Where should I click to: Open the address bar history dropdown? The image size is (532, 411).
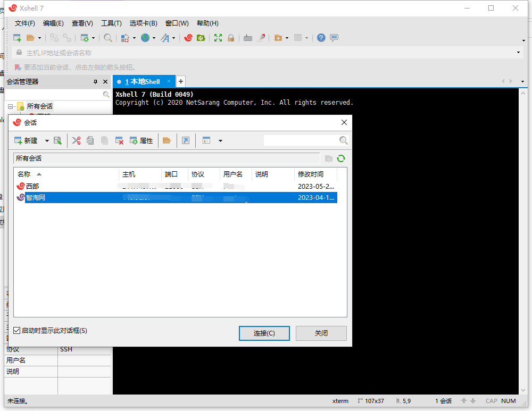518,53
